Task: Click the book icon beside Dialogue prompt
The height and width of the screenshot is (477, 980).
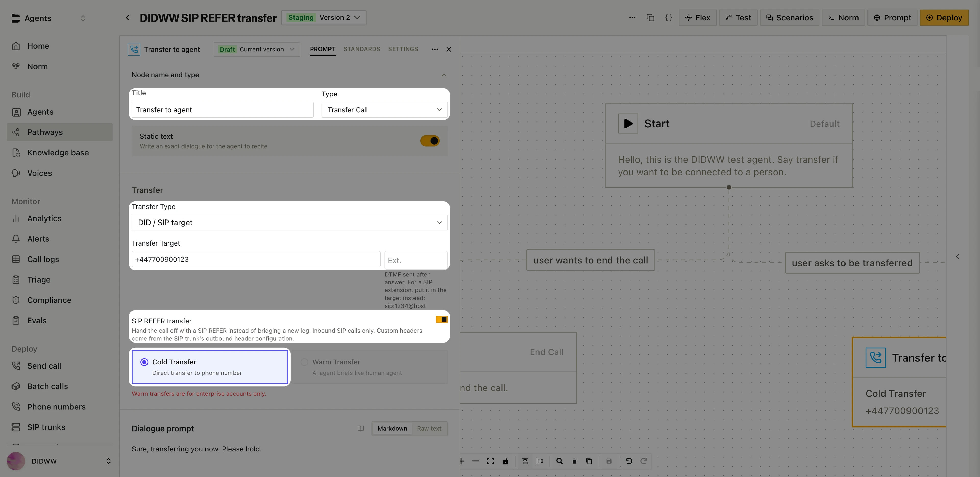Action: pyautogui.click(x=361, y=428)
